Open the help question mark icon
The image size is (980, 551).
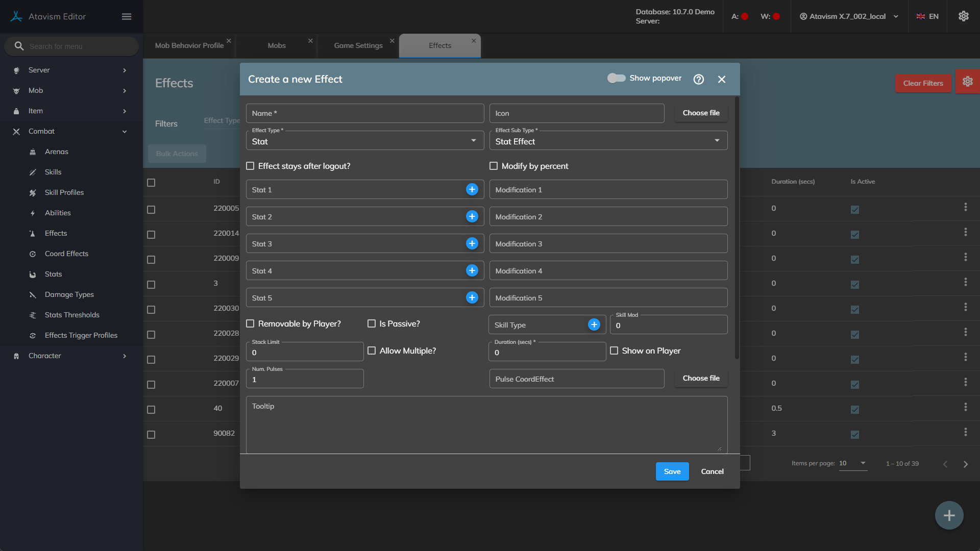698,79
